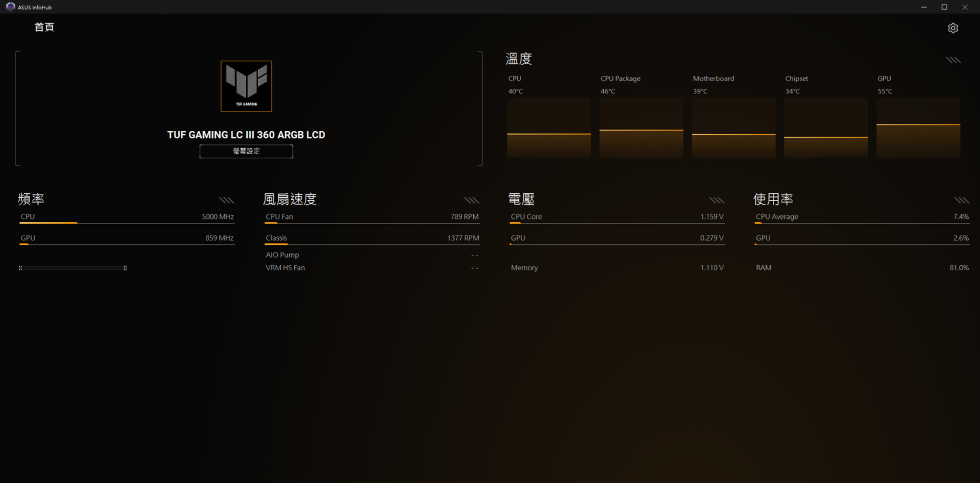This screenshot has width=980, height=483.
Task: Click the 859 MHz GPU value
Action: point(219,238)
